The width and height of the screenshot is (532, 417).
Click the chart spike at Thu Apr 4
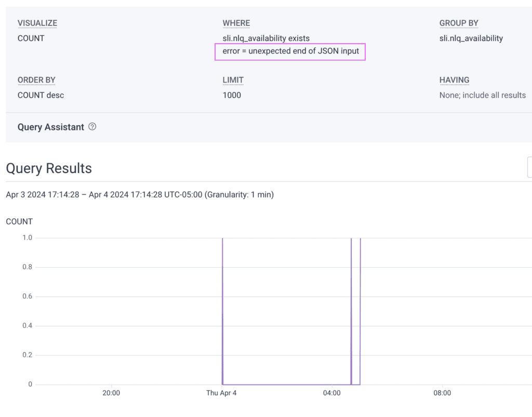[x=222, y=312]
